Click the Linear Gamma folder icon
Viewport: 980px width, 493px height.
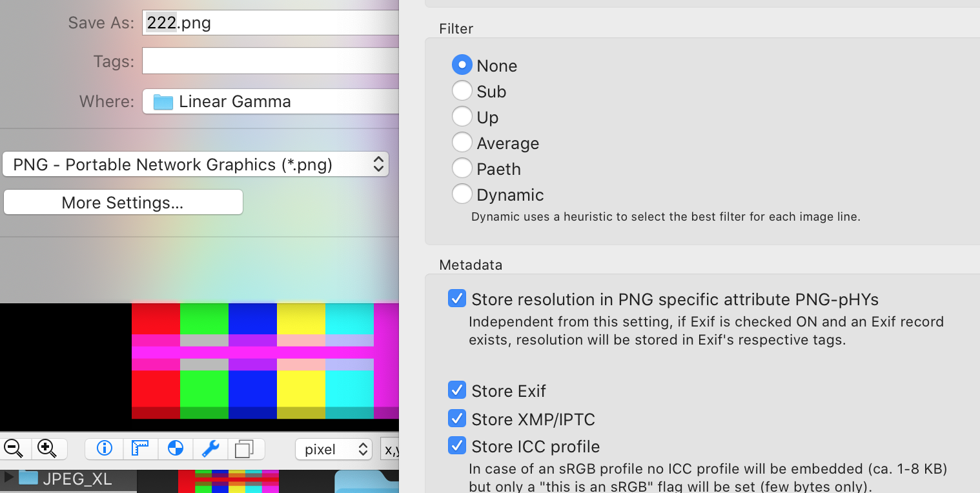coord(163,102)
